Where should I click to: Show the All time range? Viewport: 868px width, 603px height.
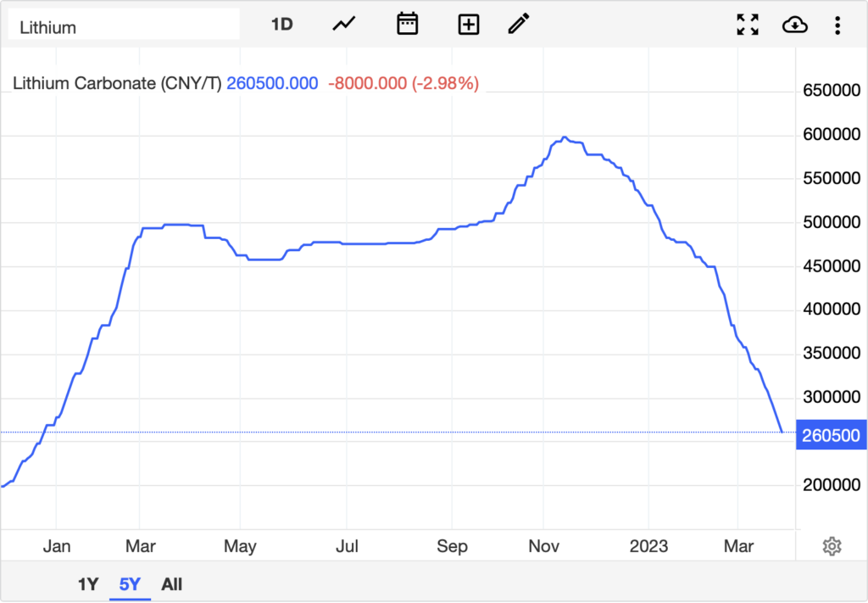(x=171, y=584)
